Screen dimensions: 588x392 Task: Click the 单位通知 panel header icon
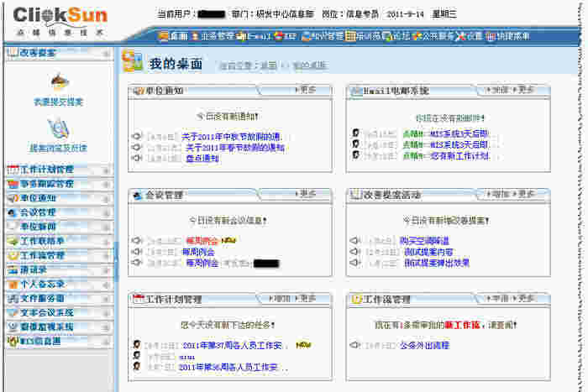pyautogui.click(x=139, y=91)
